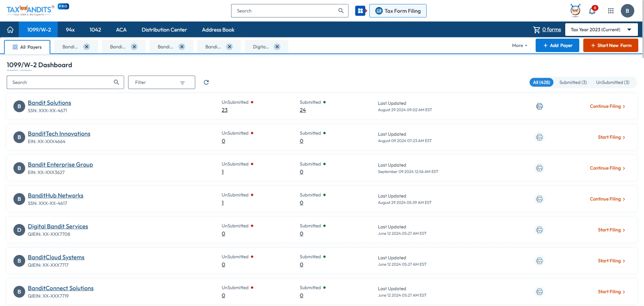644x306 pixels.
Task: Close the third Bandi... payer tab
Action: coord(182,47)
